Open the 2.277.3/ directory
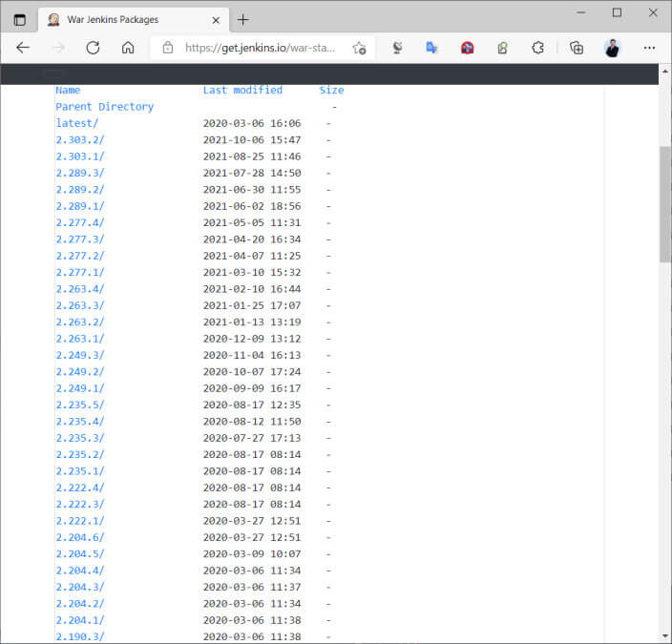 [x=80, y=239]
